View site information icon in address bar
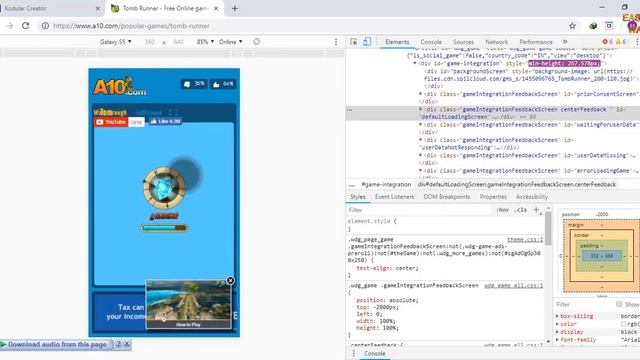 45,26
